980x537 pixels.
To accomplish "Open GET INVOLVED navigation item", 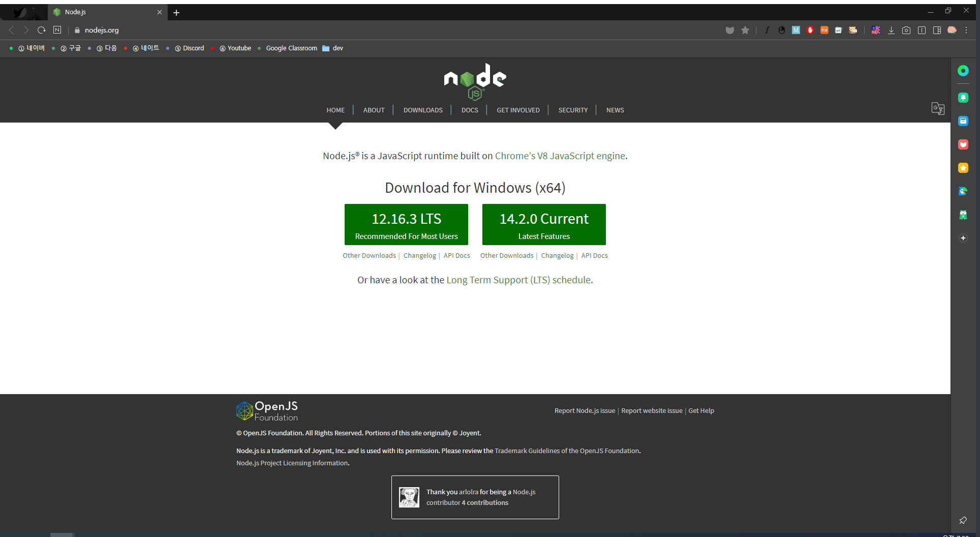I will tap(518, 110).
